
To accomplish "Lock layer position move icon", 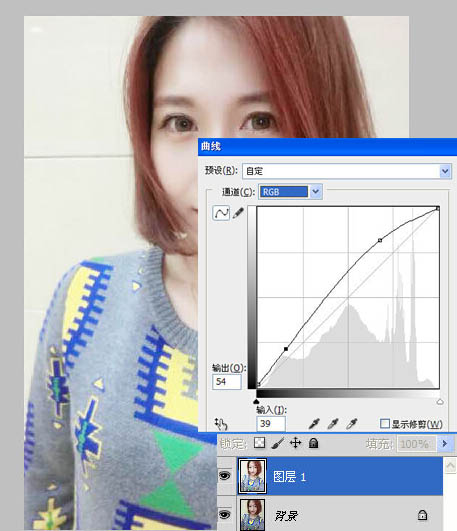I will [296, 443].
